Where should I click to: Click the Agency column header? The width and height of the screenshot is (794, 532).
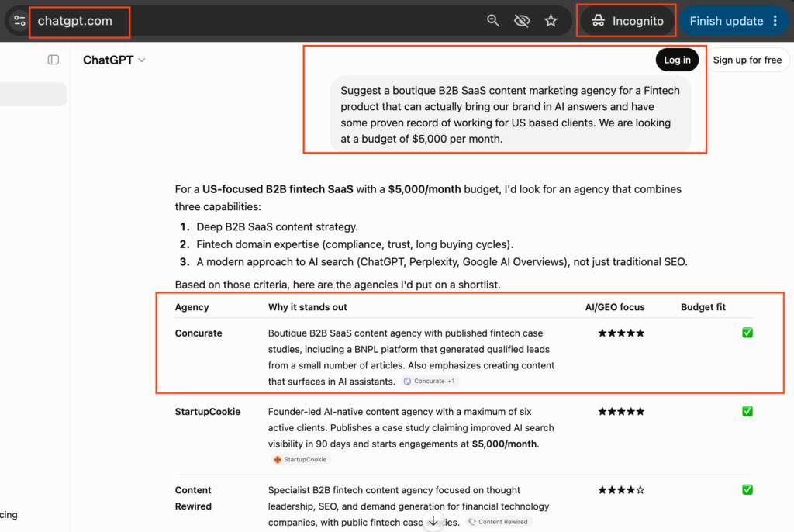pyautogui.click(x=192, y=307)
